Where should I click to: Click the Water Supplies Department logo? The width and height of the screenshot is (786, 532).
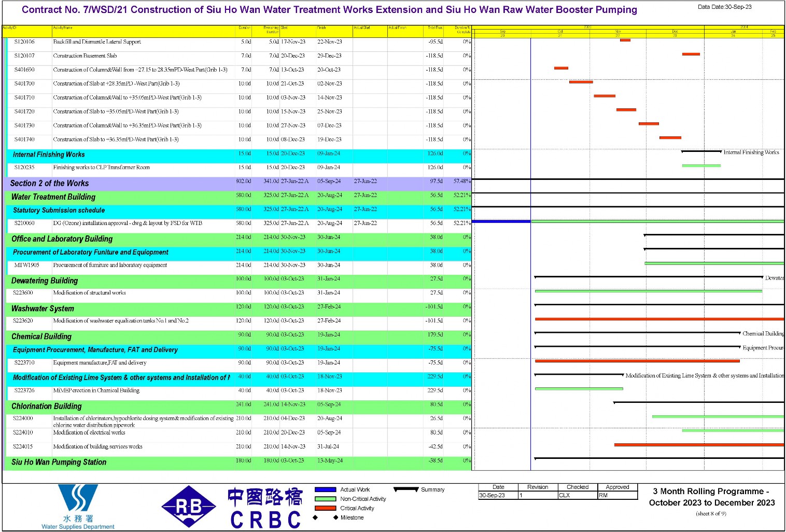point(78,507)
